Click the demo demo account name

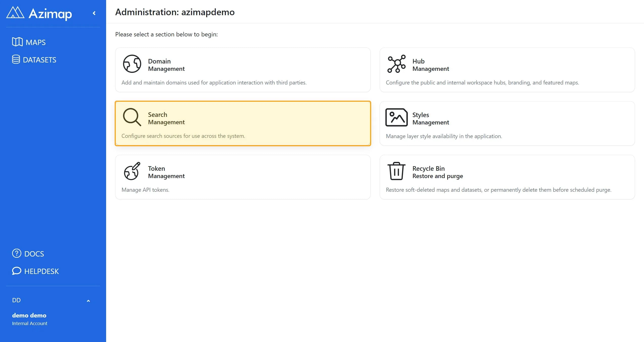click(29, 315)
